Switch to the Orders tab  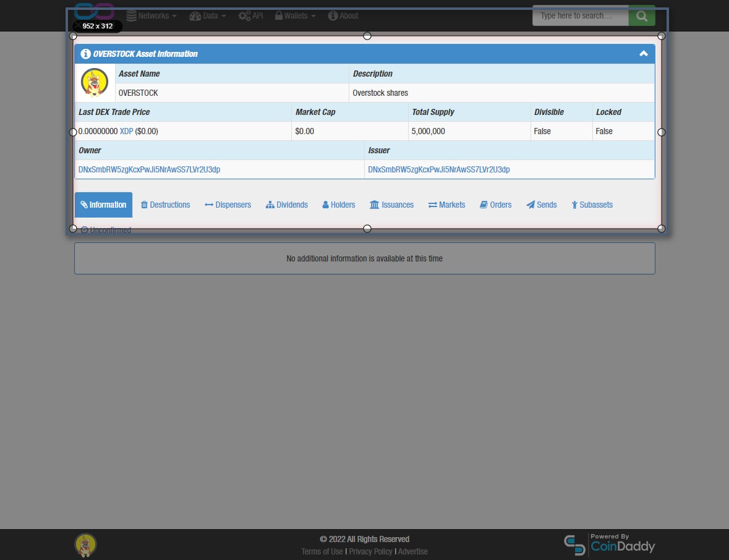tap(496, 205)
